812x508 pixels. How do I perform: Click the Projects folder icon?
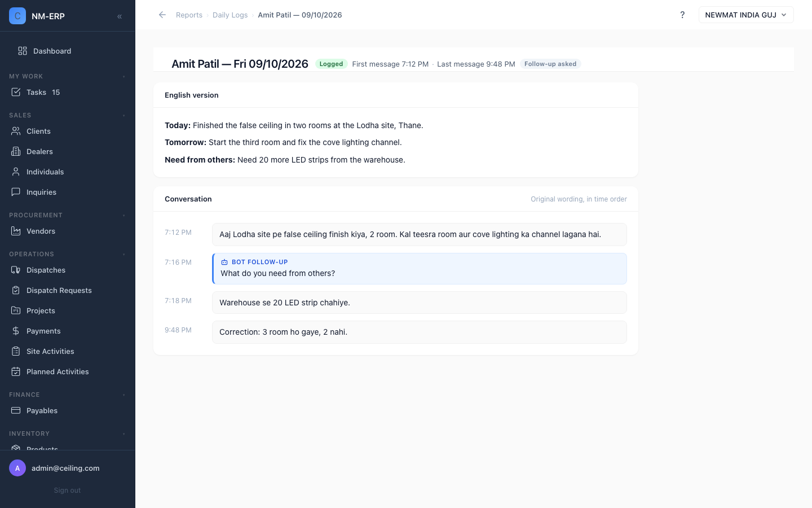[x=16, y=310]
